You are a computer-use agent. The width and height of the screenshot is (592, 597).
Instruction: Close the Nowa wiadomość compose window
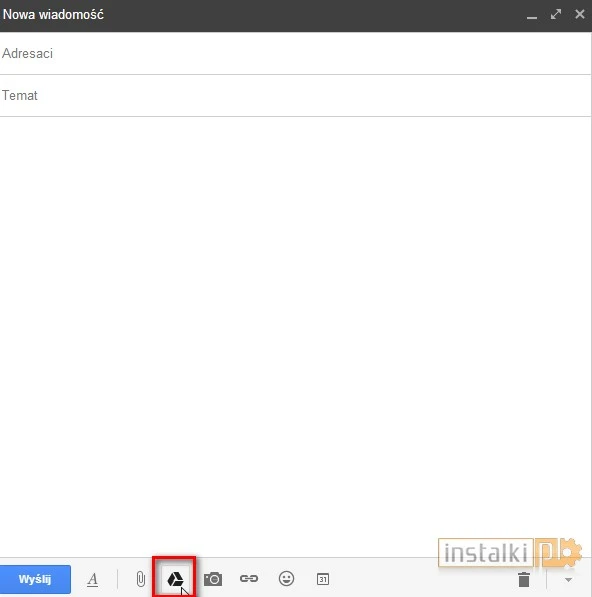click(580, 14)
